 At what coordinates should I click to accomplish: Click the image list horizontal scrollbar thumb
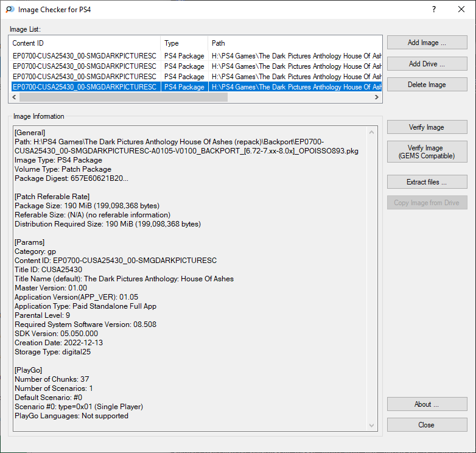(x=123, y=97)
